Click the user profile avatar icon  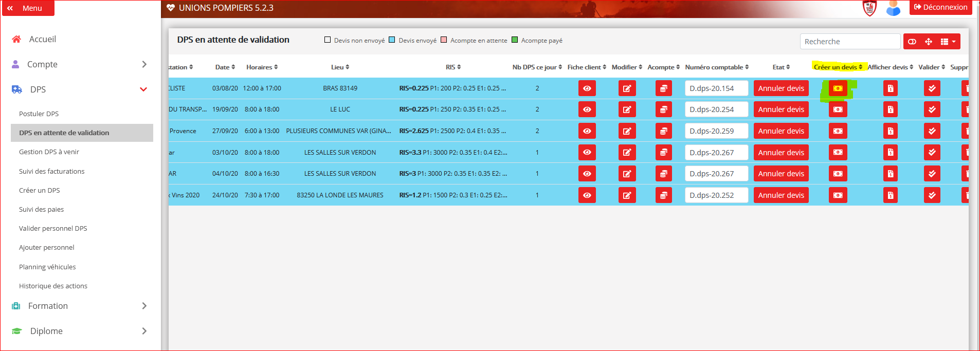pyautogui.click(x=893, y=8)
